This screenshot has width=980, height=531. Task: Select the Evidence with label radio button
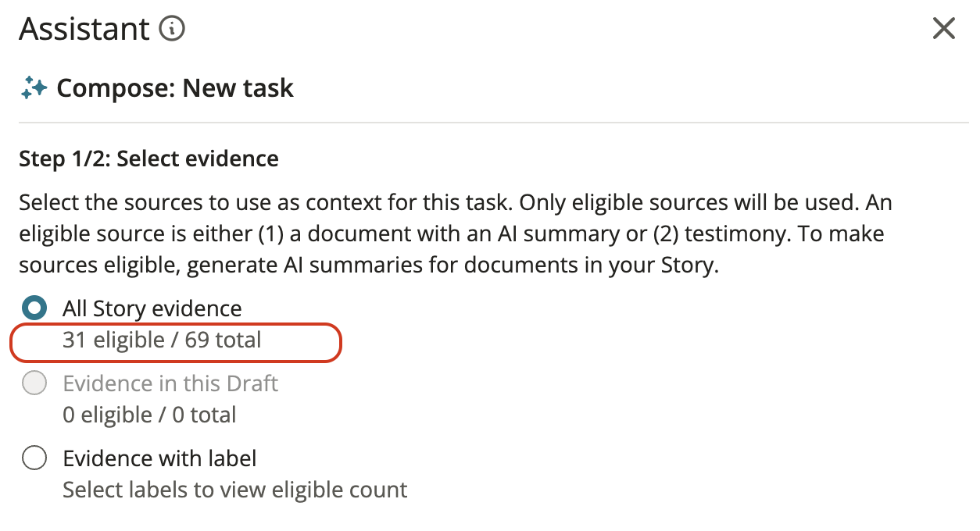tap(34, 458)
